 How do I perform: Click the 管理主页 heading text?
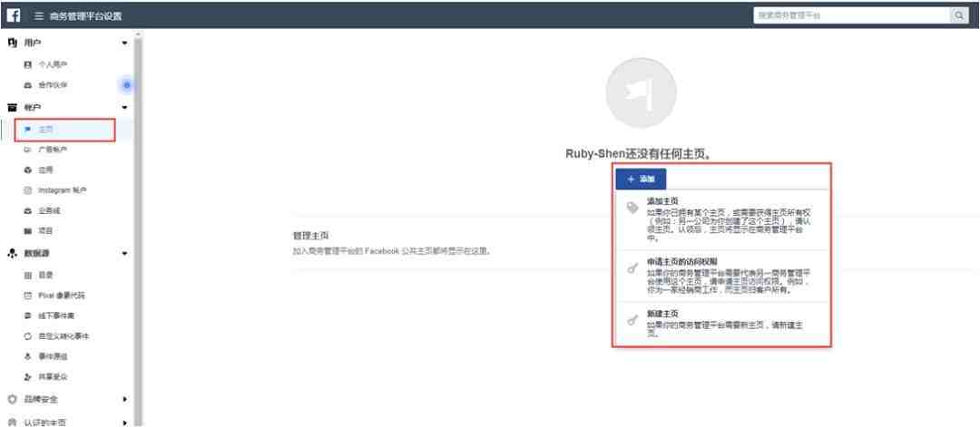(x=311, y=237)
